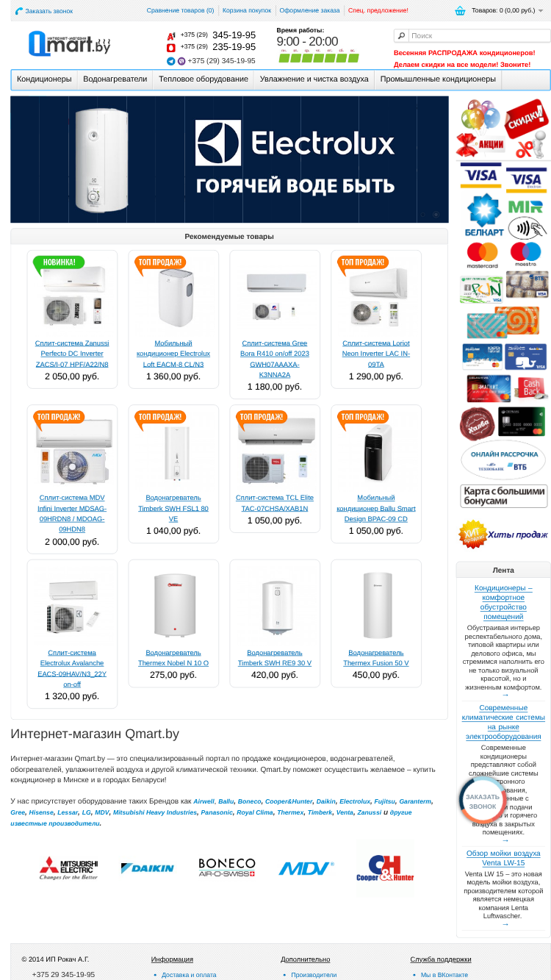Click the Telegram messenger icon
This screenshot has height=980, width=551.
(x=171, y=61)
